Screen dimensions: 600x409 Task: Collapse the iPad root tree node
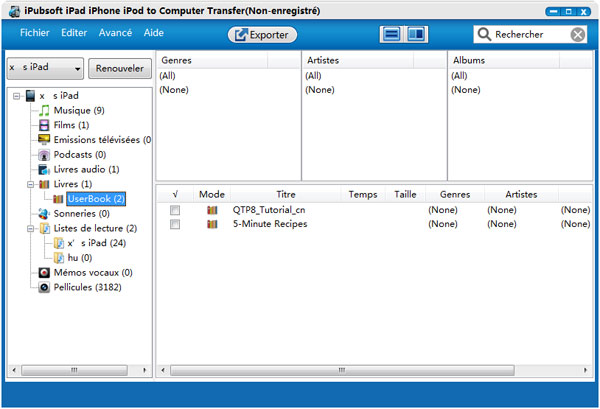point(16,96)
